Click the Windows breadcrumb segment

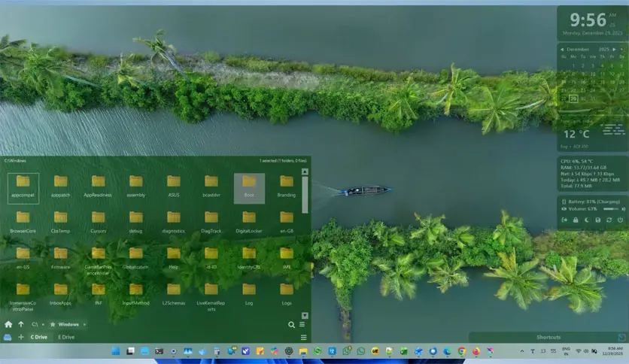(x=68, y=324)
